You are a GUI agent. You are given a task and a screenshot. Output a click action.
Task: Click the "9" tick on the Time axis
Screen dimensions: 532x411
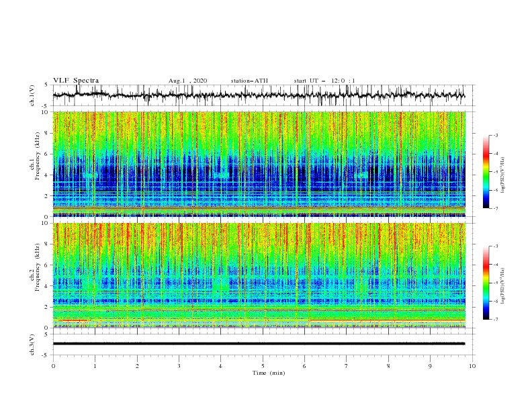click(430, 366)
